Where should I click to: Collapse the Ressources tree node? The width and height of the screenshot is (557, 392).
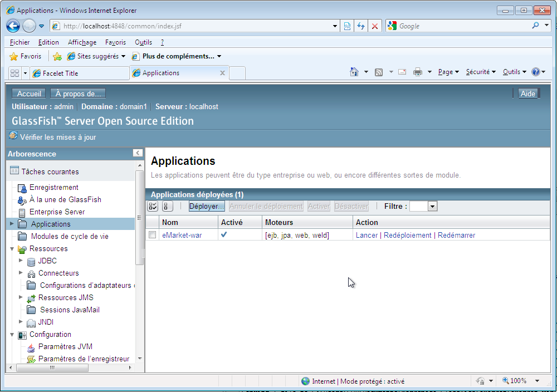coord(12,248)
